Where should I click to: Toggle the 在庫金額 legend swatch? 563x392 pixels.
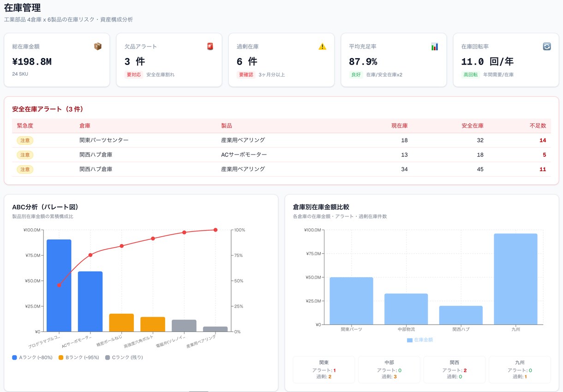point(410,340)
